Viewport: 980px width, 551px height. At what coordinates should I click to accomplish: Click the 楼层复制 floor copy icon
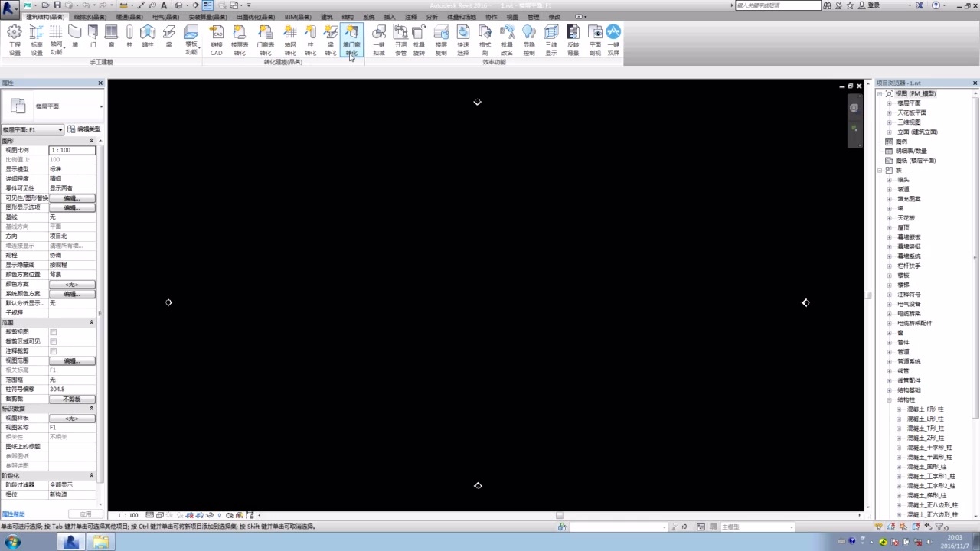click(441, 40)
